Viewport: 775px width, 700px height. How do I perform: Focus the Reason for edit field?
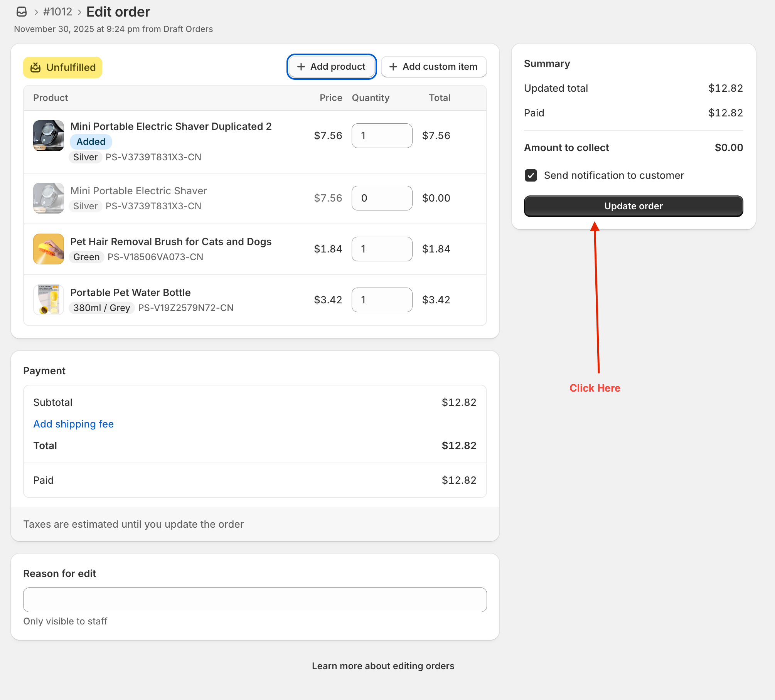click(x=255, y=600)
